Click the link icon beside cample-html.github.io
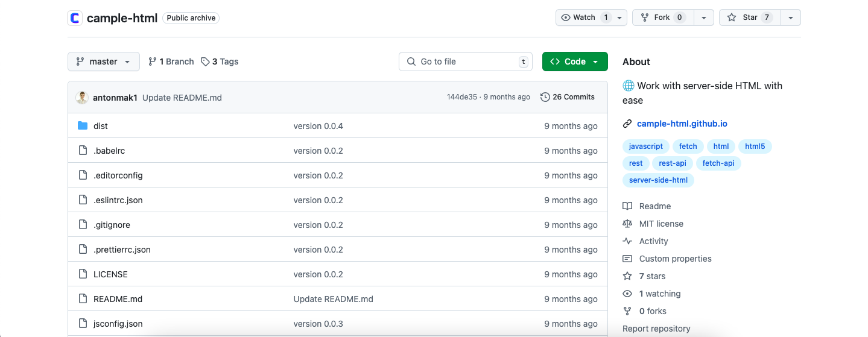Viewport: 868px width, 337px height. 627,124
